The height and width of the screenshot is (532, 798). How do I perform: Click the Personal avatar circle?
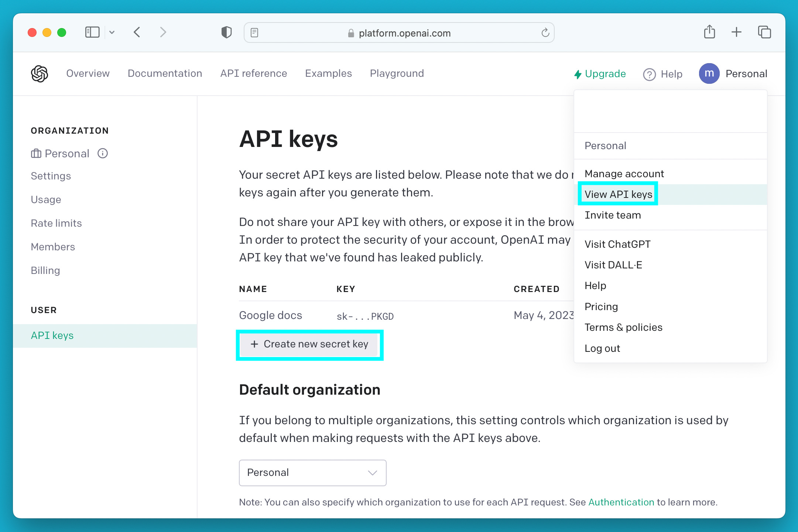[709, 73]
